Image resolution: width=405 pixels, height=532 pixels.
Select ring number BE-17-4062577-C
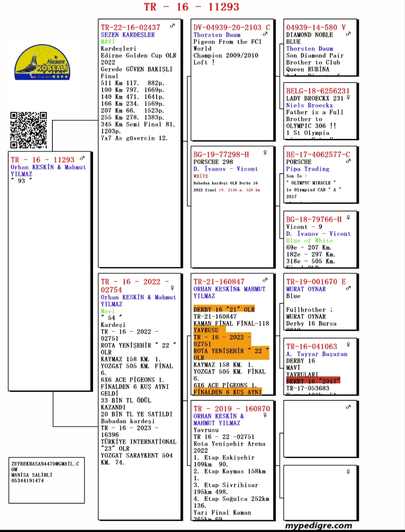tap(318, 154)
